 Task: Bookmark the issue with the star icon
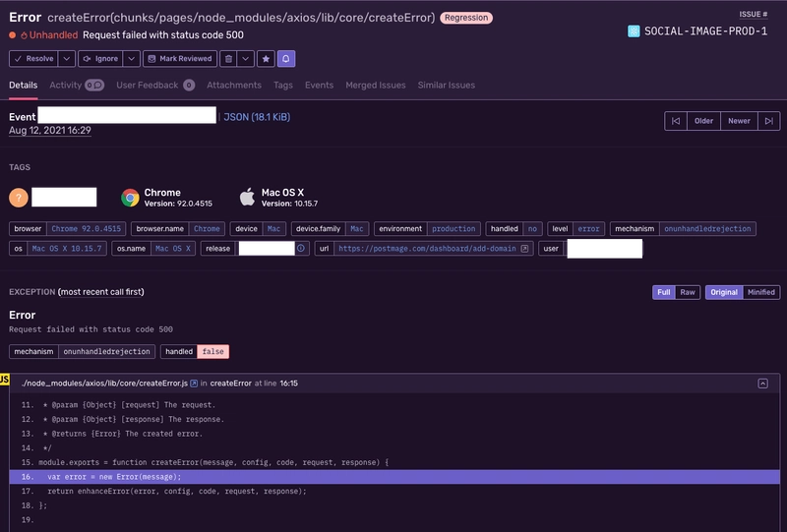[266, 59]
